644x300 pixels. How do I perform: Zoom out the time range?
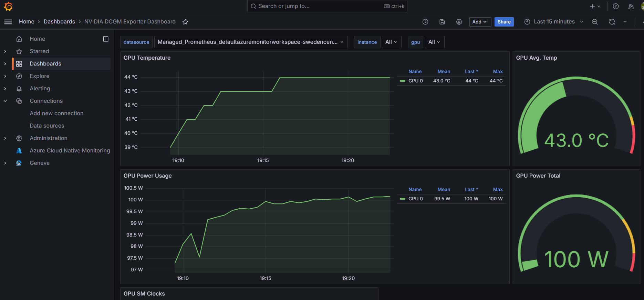(595, 22)
